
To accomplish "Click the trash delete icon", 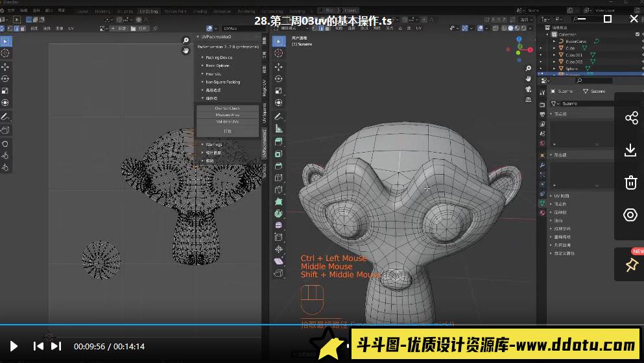I will pyautogui.click(x=631, y=182).
